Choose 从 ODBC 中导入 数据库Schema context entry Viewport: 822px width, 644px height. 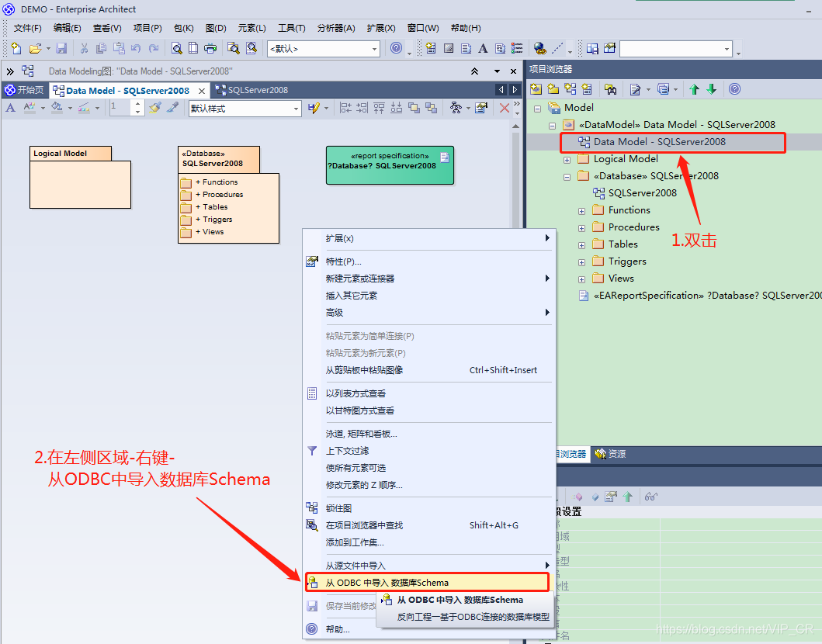click(x=427, y=583)
